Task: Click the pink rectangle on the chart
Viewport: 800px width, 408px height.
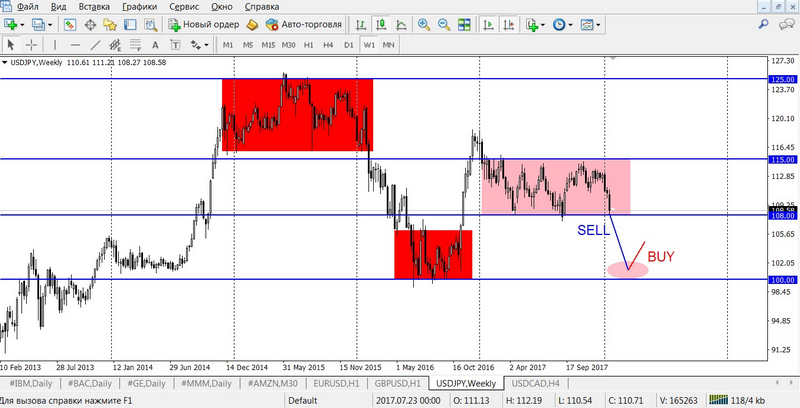Action: click(x=555, y=186)
